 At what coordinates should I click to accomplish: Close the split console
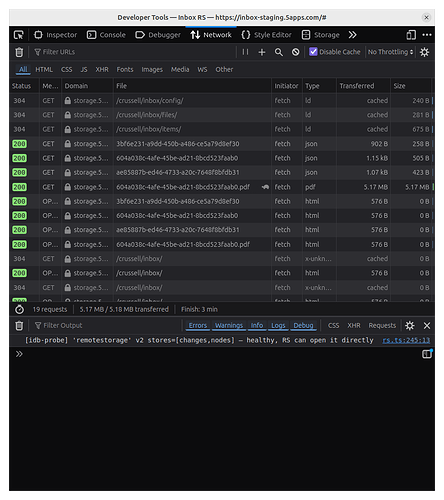(427, 325)
